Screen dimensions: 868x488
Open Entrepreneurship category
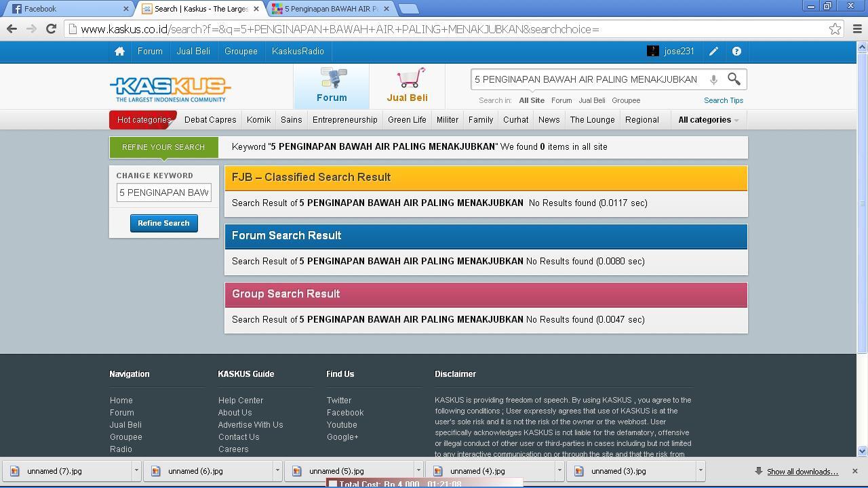point(345,120)
